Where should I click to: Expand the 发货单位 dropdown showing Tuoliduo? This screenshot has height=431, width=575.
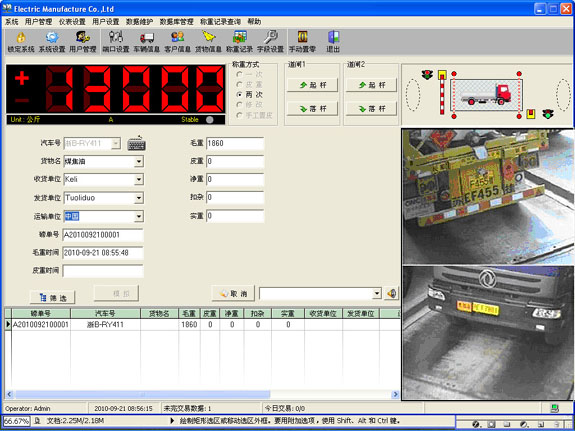(139, 198)
